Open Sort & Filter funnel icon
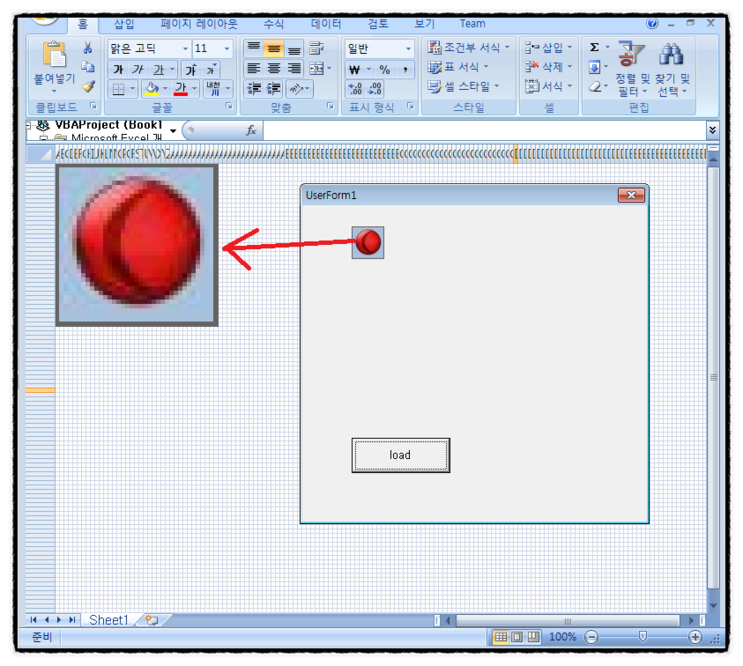This screenshot has width=743, height=666. (x=631, y=54)
